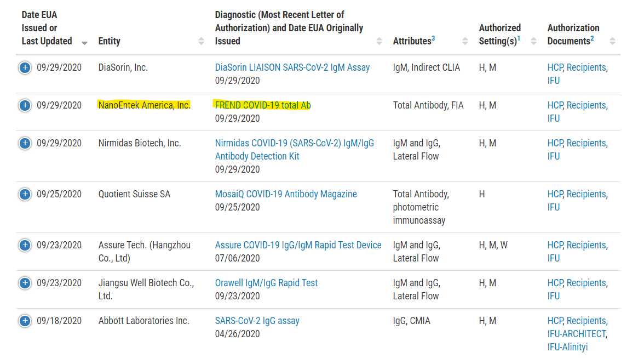Open Recipients document for Nirmidas row
The width and height of the screenshot is (644, 358).
click(586, 143)
